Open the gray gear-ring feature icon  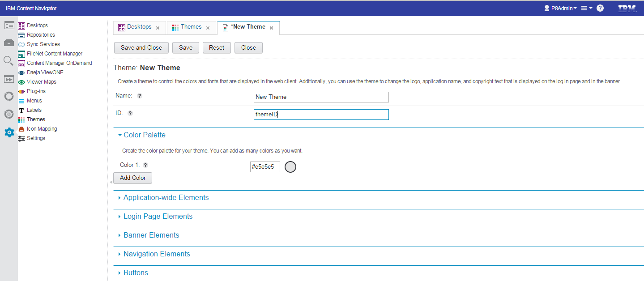[x=9, y=114]
